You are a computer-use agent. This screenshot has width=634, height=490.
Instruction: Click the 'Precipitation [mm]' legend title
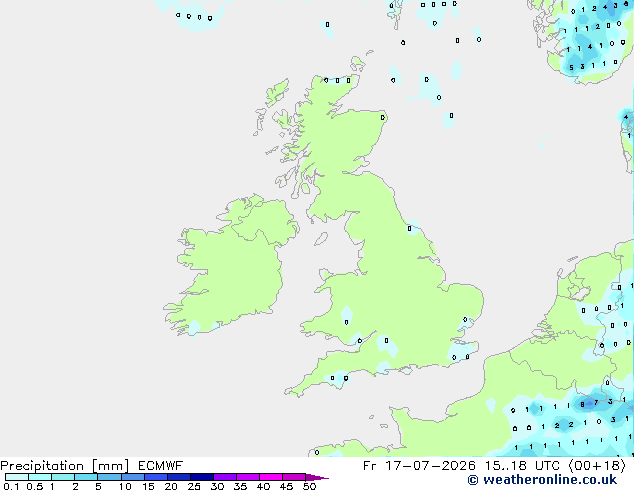click(65, 466)
